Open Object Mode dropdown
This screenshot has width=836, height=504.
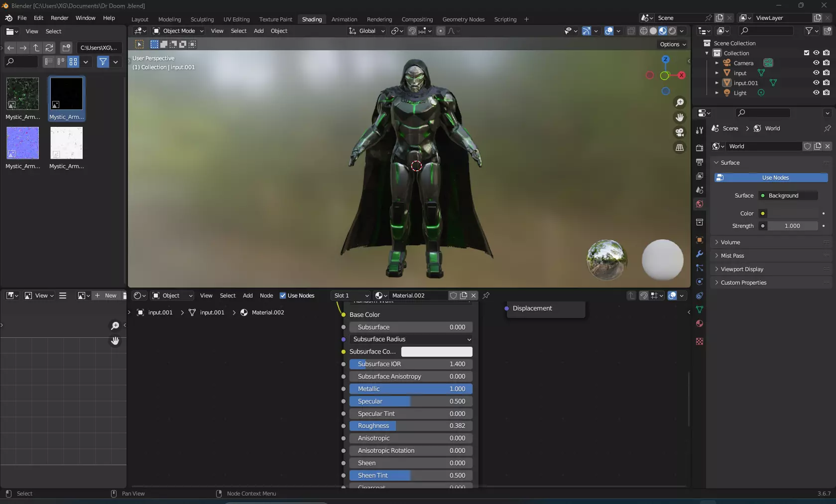pos(178,31)
